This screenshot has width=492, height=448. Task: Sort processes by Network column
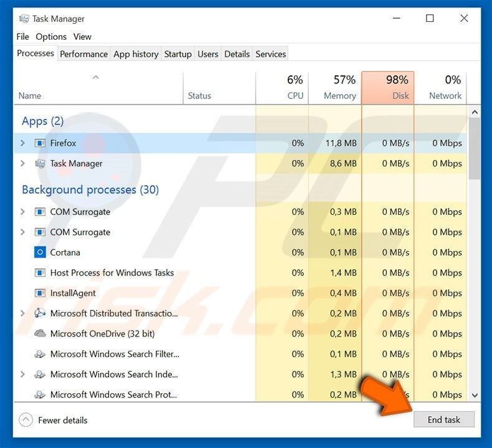tap(440, 88)
